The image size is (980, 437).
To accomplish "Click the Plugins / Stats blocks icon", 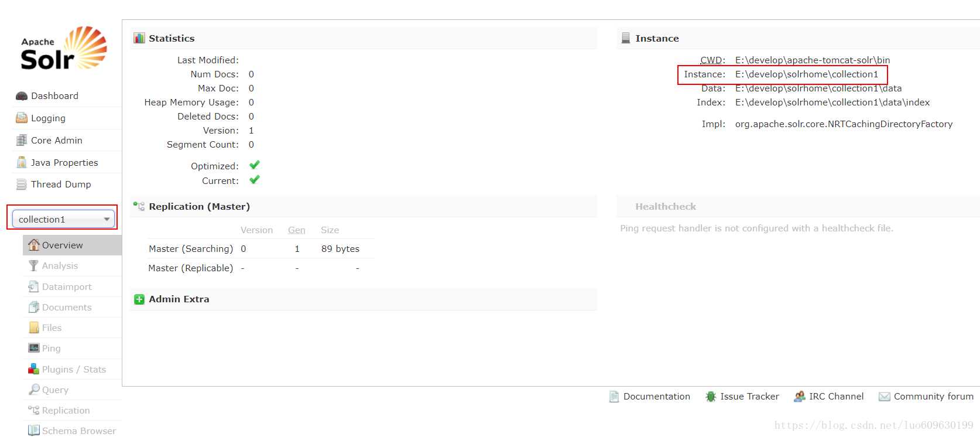I will click(34, 369).
